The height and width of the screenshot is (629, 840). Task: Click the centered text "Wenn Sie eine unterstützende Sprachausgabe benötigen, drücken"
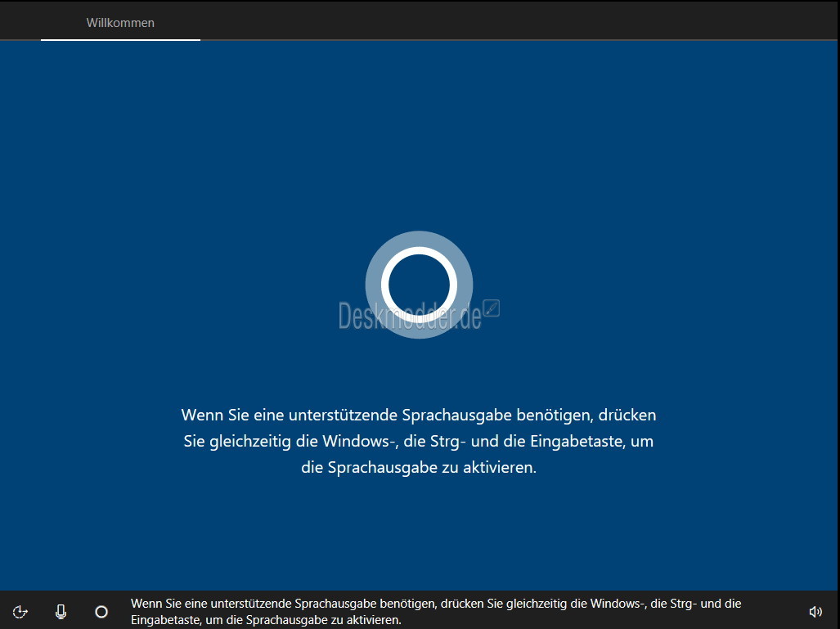[x=419, y=415]
